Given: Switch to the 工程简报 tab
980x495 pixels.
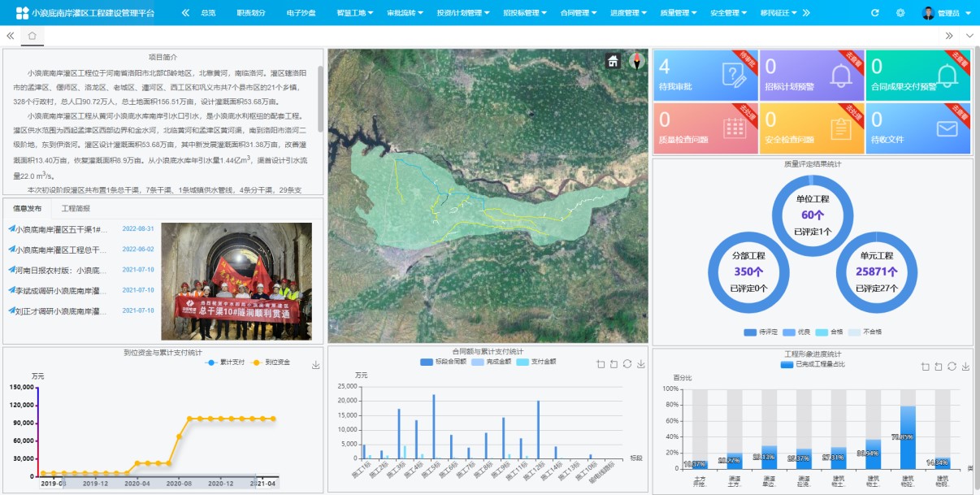Looking at the screenshot, I should (x=76, y=209).
